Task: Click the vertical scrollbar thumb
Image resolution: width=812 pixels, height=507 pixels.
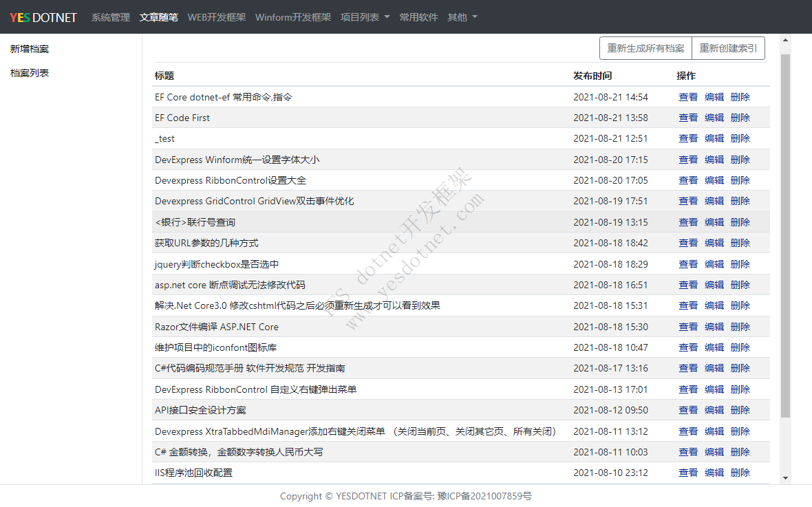Action: pos(785,236)
